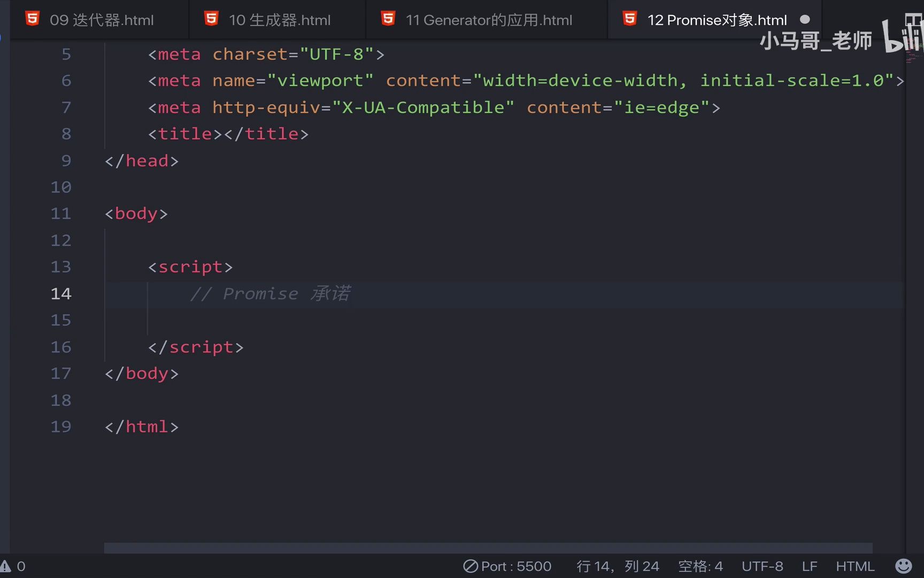
Task: Change indentation via 空格: 4
Action: 700,566
